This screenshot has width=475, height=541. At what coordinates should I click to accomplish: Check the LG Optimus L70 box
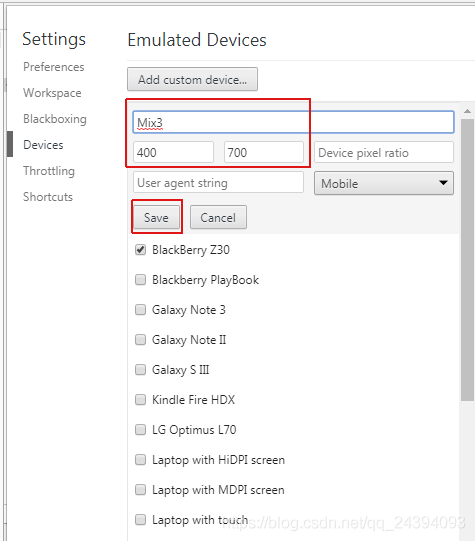point(140,430)
